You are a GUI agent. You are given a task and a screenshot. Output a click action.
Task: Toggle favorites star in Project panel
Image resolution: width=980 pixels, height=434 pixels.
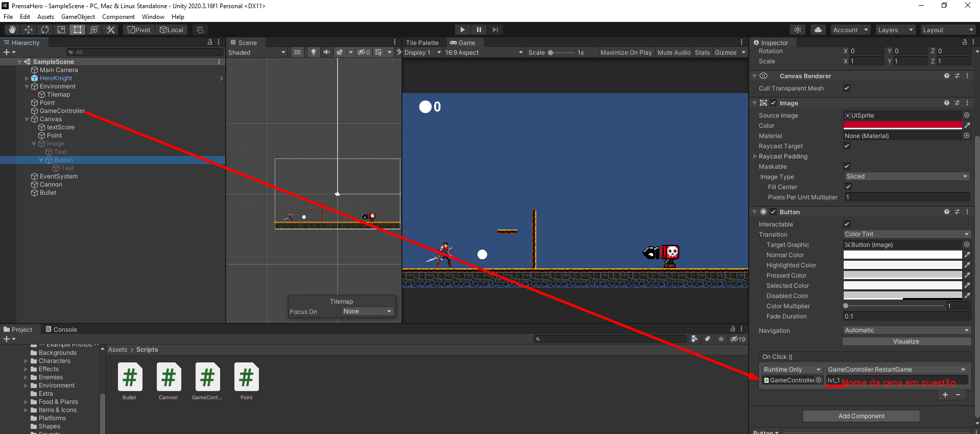pos(721,338)
